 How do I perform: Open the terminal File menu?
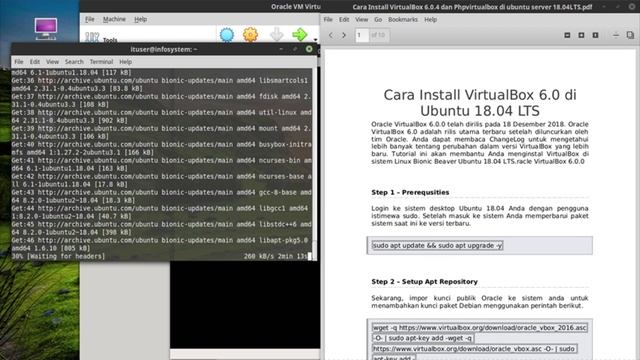(19, 62)
